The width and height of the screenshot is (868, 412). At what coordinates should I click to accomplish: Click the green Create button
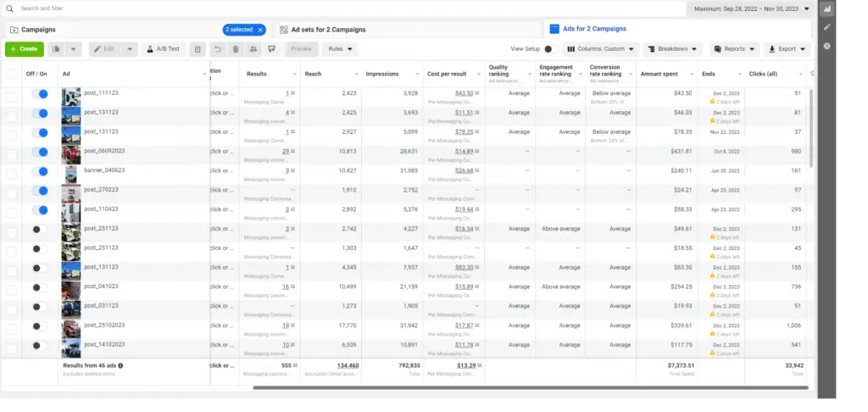coord(24,49)
